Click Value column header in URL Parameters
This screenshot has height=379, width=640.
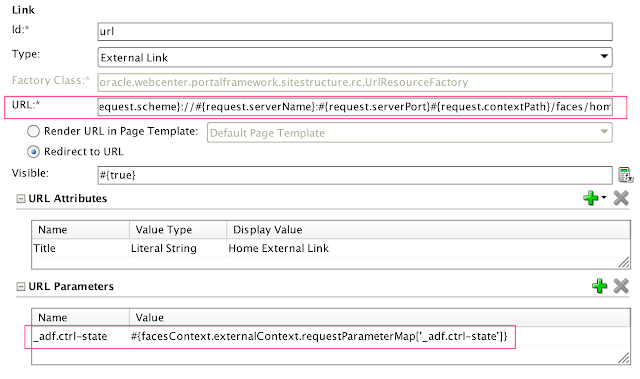(380, 317)
